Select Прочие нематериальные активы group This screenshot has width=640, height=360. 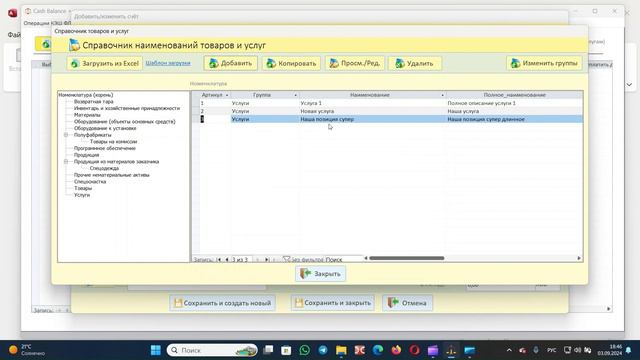pos(111,175)
